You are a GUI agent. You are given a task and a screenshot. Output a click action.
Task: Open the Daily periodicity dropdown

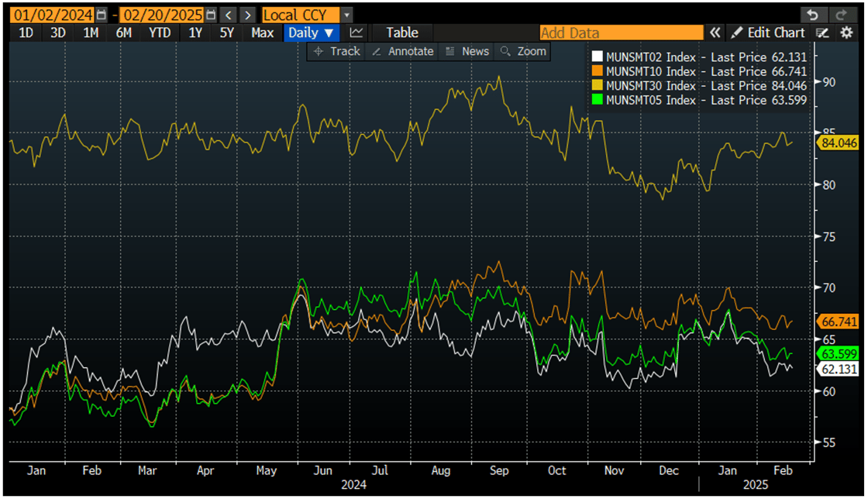click(x=310, y=33)
